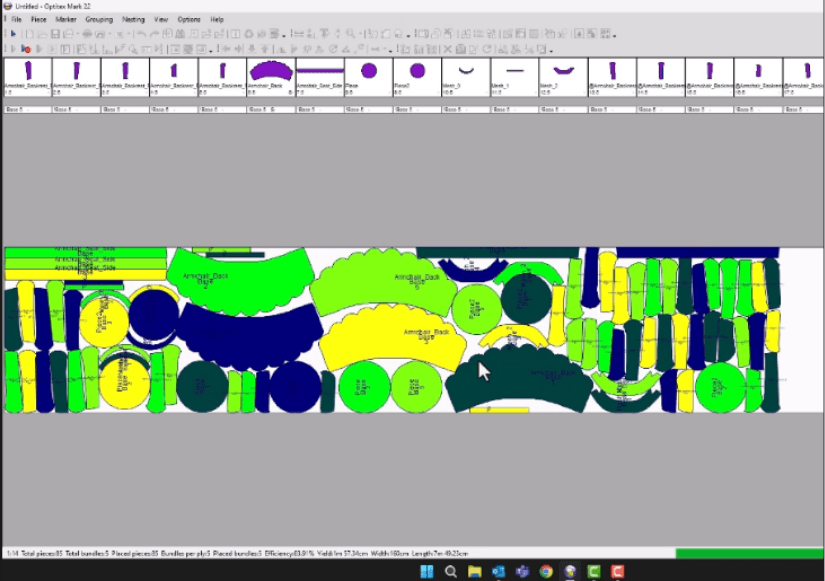Expand dropdown arrow beside the zoom magnifier

[x=359, y=34]
